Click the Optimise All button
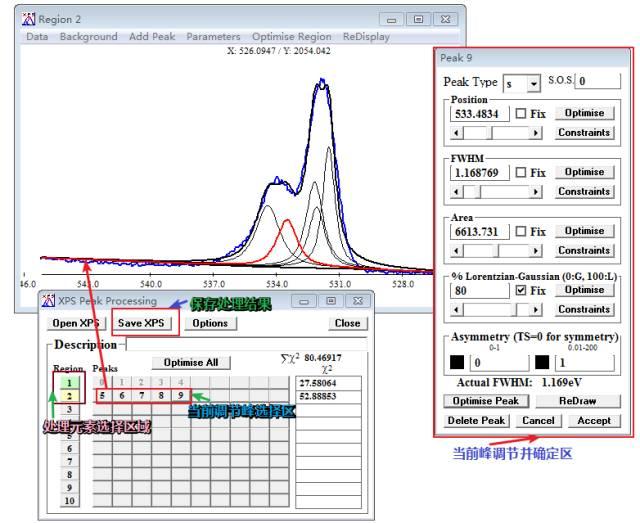 click(x=191, y=363)
